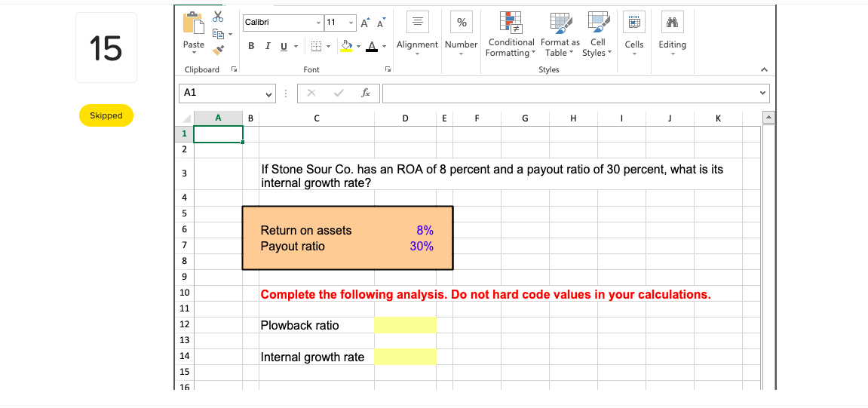The height and width of the screenshot is (408, 868).
Task: Click the Cancel X in formula bar
Action: tap(311, 94)
